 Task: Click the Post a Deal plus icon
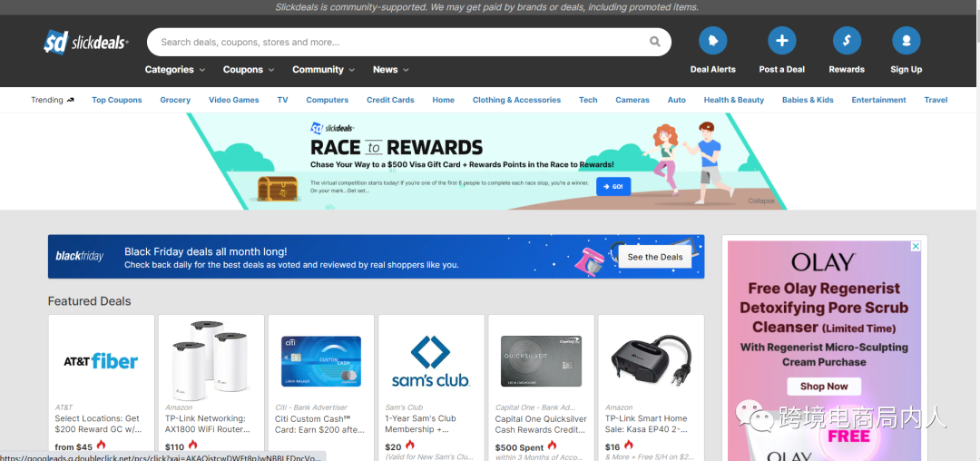click(782, 41)
